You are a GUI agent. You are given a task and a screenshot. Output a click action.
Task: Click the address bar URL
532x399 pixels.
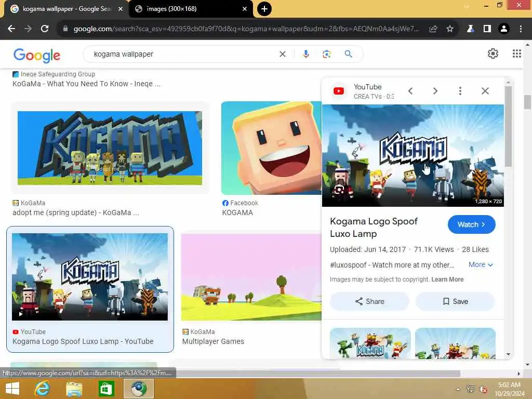point(246,29)
